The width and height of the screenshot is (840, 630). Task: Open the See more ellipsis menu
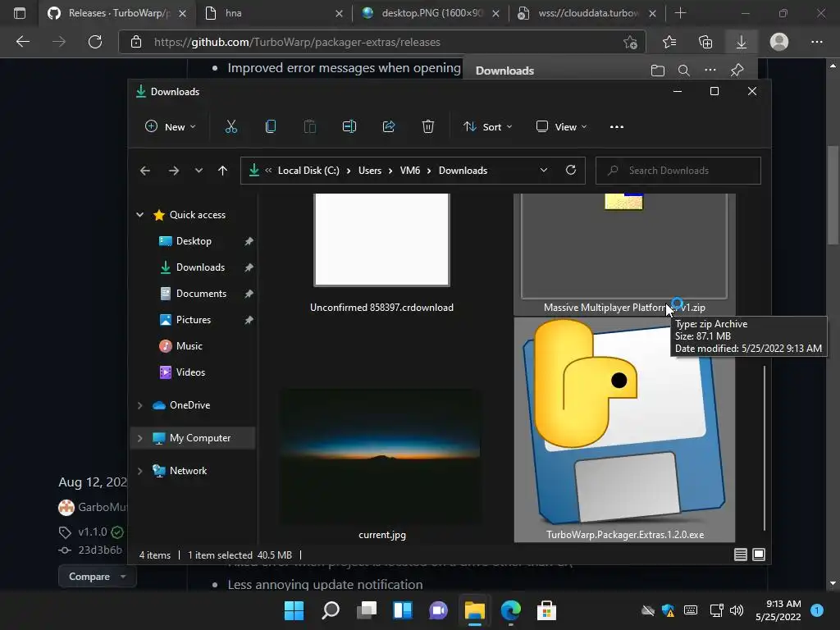pyautogui.click(x=617, y=126)
